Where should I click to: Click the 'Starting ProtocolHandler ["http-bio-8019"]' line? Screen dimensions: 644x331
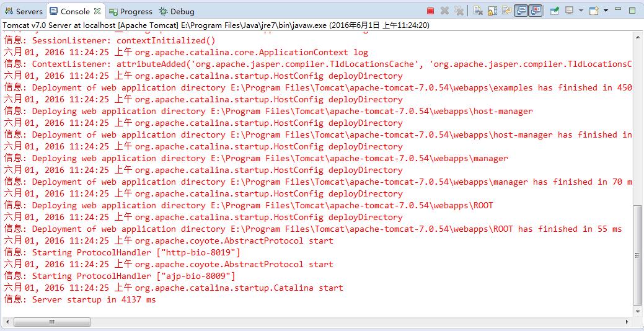tap(122, 252)
